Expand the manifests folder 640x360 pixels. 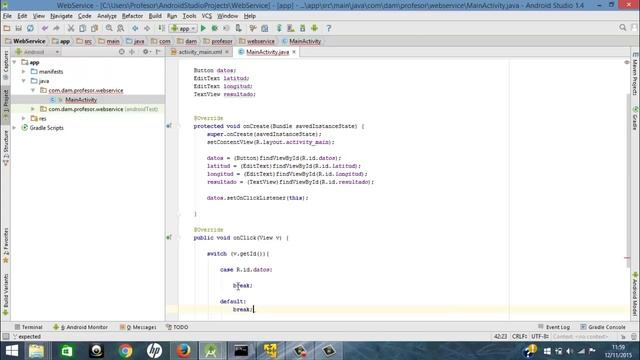pos(24,71)
